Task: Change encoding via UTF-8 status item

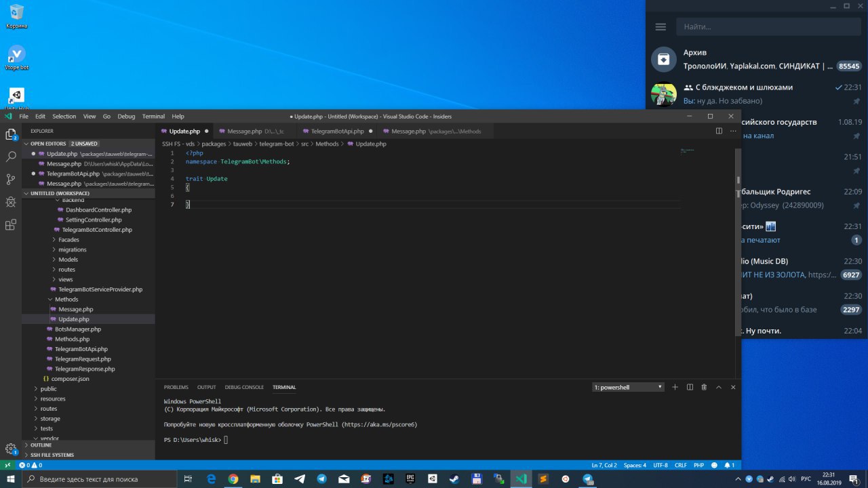Action: click(x=660, y=466)
